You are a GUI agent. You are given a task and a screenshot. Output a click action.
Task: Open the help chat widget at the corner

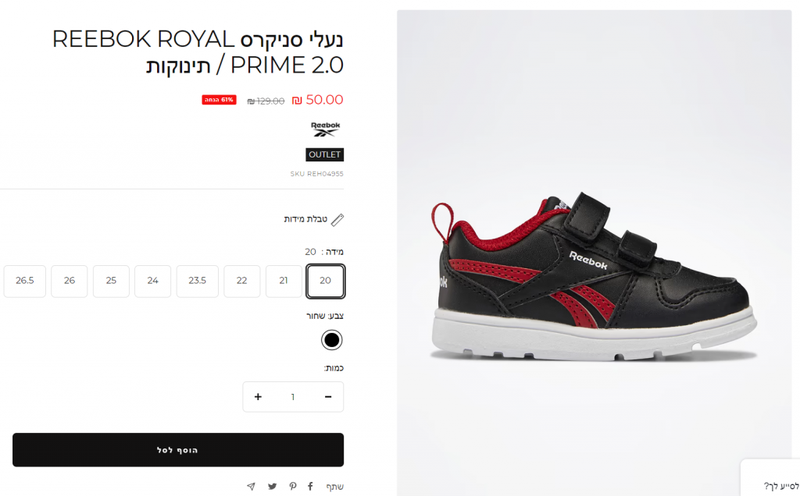point(770,479)
